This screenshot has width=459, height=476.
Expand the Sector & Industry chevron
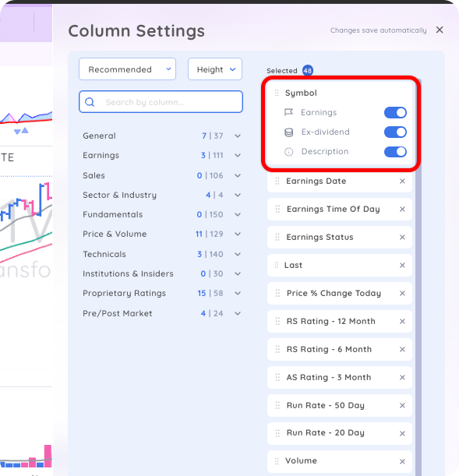click(238, 195)
